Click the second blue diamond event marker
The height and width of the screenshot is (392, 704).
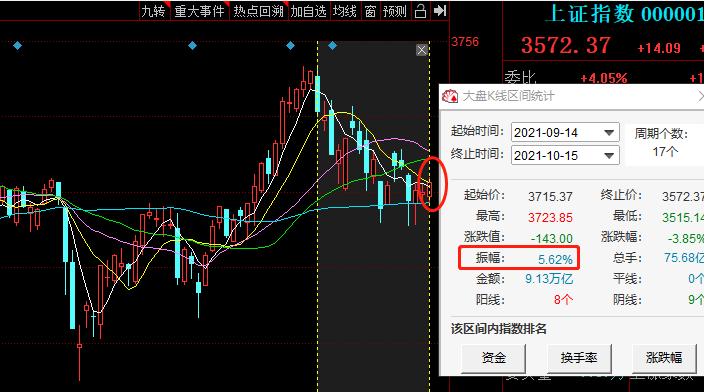point(192,45)
